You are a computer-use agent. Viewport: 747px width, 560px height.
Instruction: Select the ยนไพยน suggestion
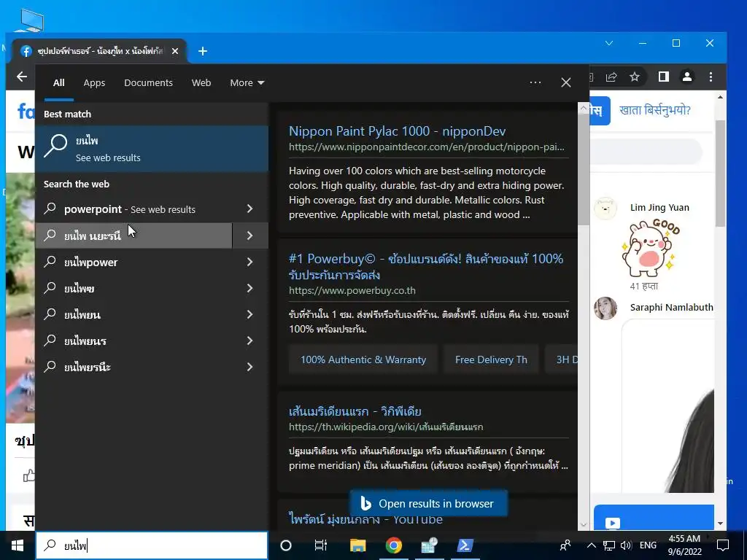[134, 314]
